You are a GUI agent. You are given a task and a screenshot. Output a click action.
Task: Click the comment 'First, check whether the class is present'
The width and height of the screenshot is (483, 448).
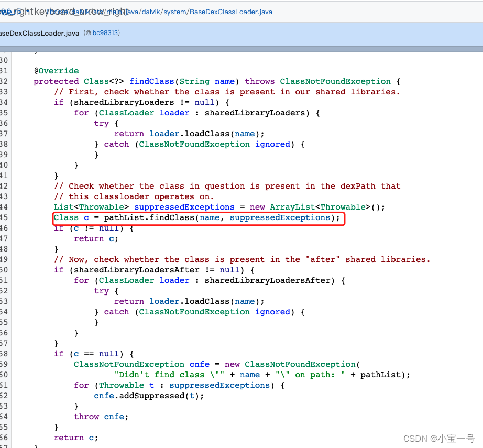[227, 92]
